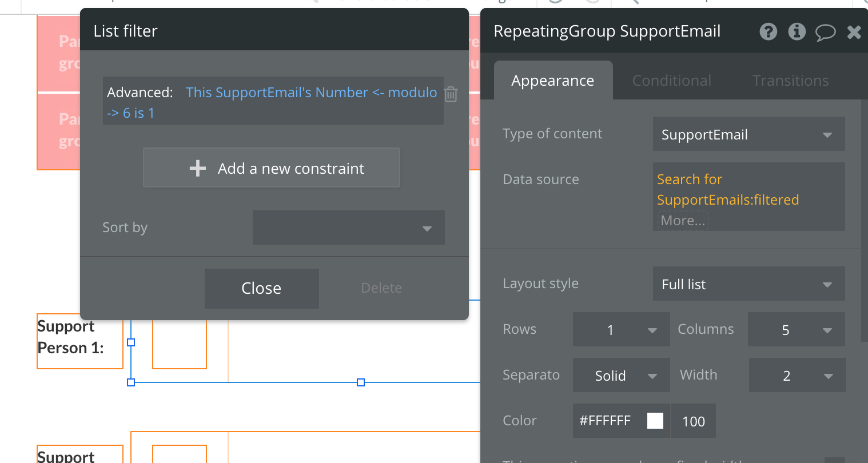This screenshot has width=868, height=463.
Task: Click the info icon in property editor
Action: click(797, 31)
